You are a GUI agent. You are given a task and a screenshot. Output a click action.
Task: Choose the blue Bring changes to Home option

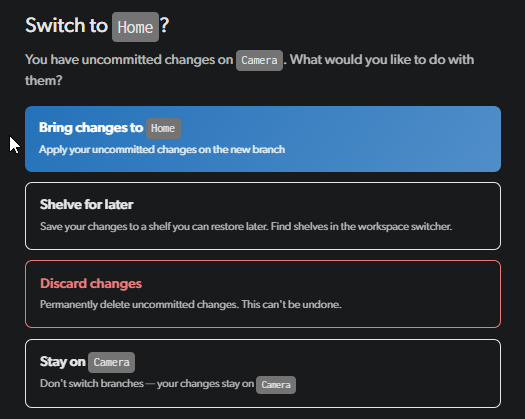pos(263,139)
